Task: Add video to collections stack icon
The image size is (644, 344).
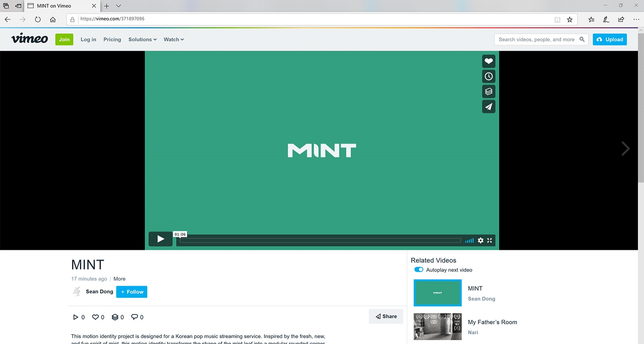Action: tap(489, 91)
